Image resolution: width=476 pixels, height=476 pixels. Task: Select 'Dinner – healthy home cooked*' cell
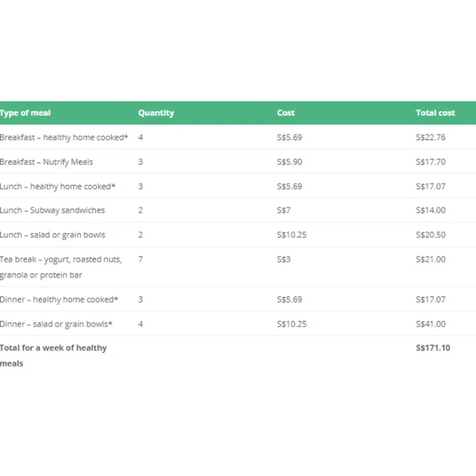59,299
